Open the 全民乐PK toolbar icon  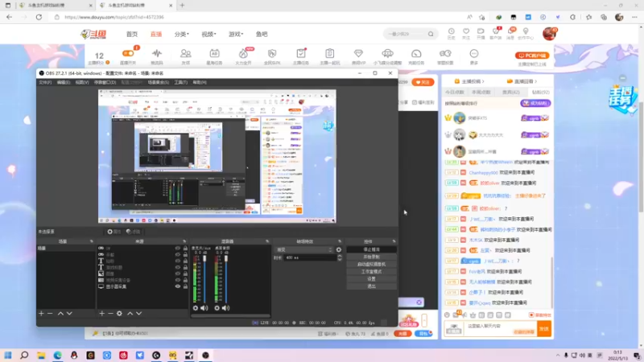click(272, 56)
